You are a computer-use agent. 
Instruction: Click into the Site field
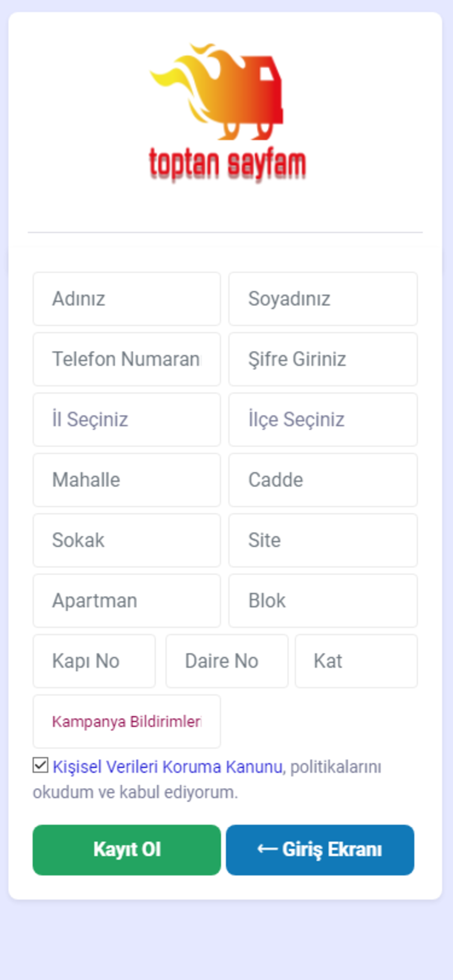323,540
